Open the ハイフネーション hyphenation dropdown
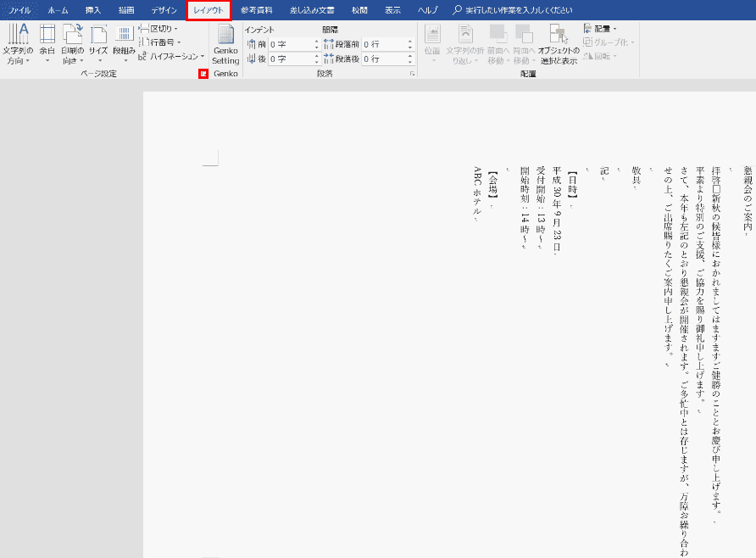Screen dimensions: 756x558 click(172, 56)
